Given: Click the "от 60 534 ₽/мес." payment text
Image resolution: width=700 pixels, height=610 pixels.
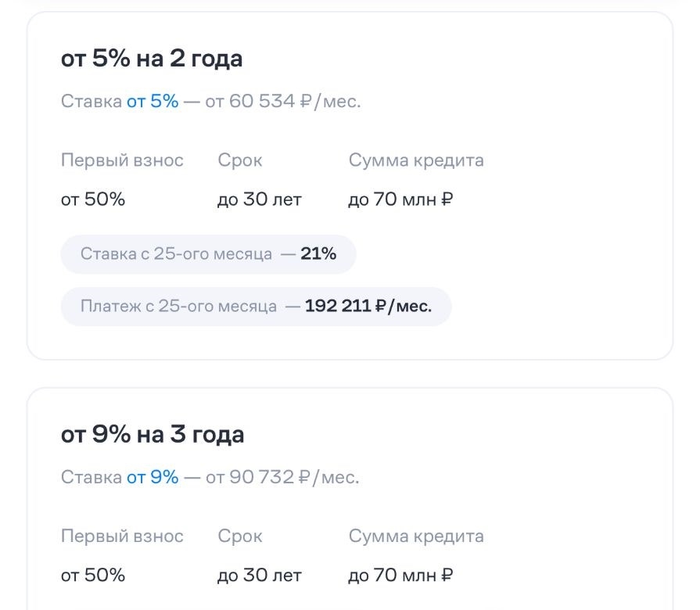Looking at the screenshot, I should point(283,101).
